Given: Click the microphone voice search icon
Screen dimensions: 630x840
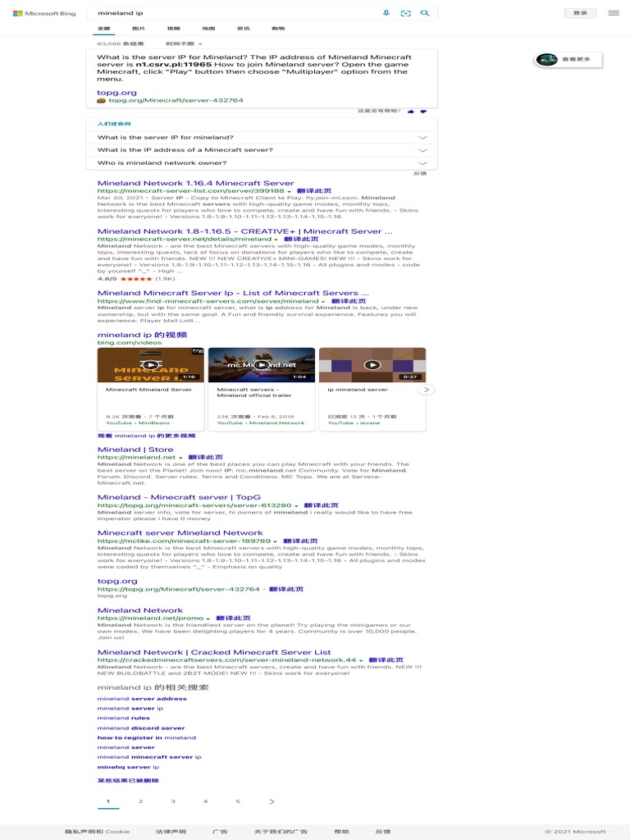Looking at the screenshot, I should 386,13.
